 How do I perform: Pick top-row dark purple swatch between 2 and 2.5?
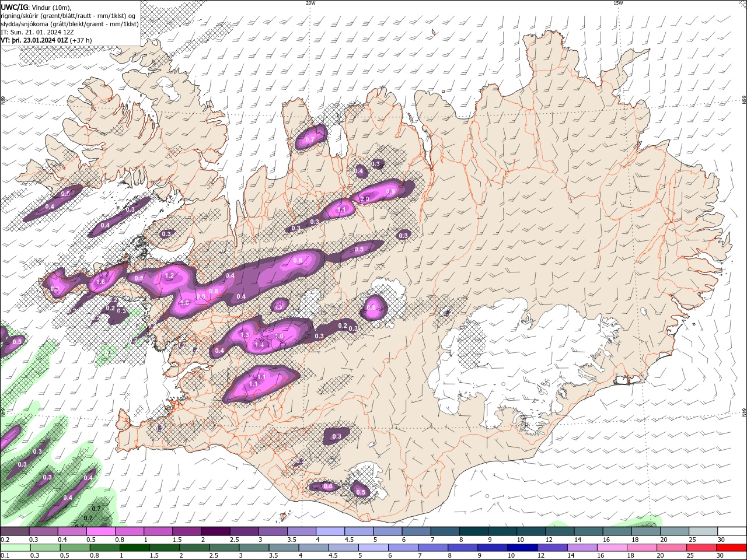point(215,531)
